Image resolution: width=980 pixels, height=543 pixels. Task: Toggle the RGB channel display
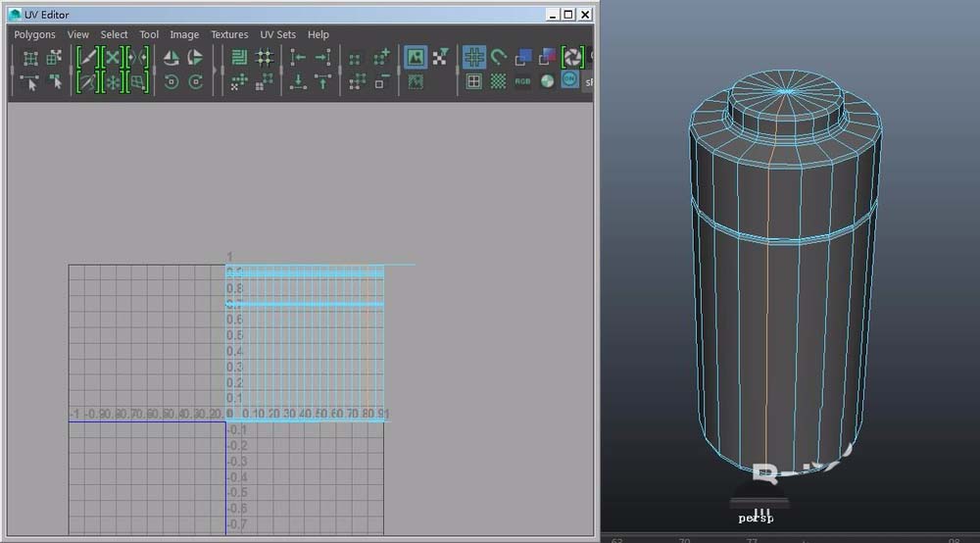(x=522, y=82)
